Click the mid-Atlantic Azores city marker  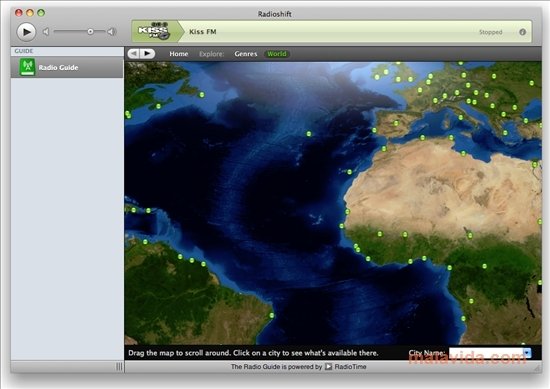(309, 134)
